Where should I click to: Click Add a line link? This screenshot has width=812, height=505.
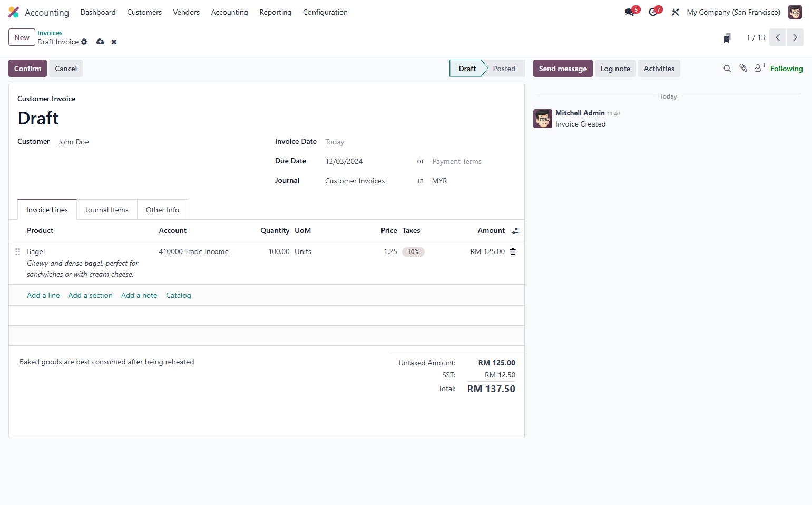click(43, 295)
